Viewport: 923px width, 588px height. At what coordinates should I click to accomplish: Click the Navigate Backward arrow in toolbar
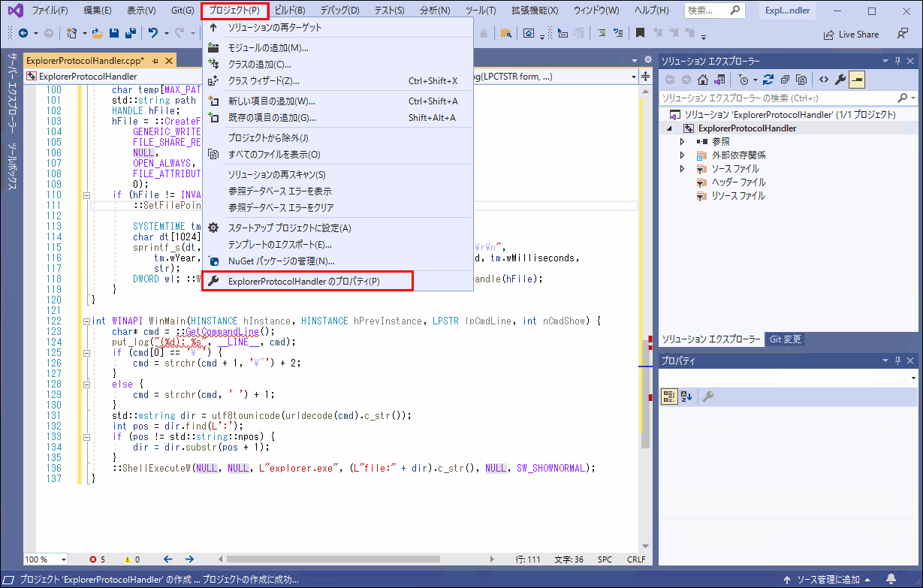(x=23, y=33)
